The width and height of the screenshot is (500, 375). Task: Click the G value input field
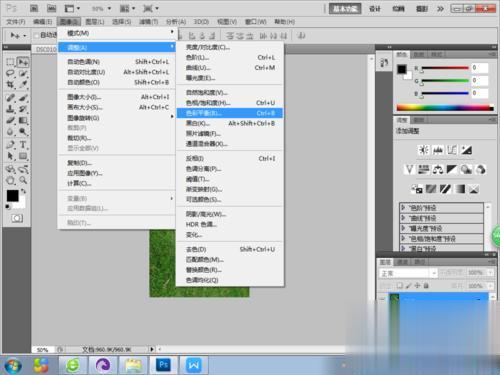pyautogui.click(x=480, y=81)
